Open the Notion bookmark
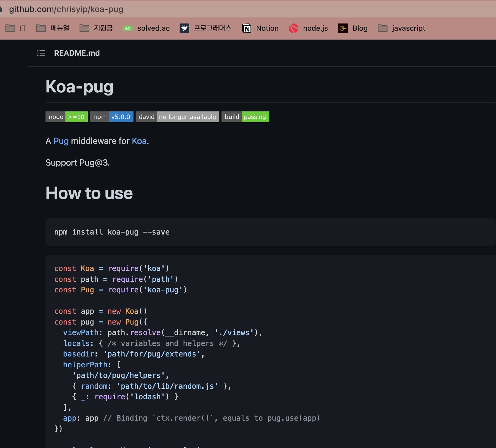Image resolution: width=496 pixels, height=448 pixels. 260,28
